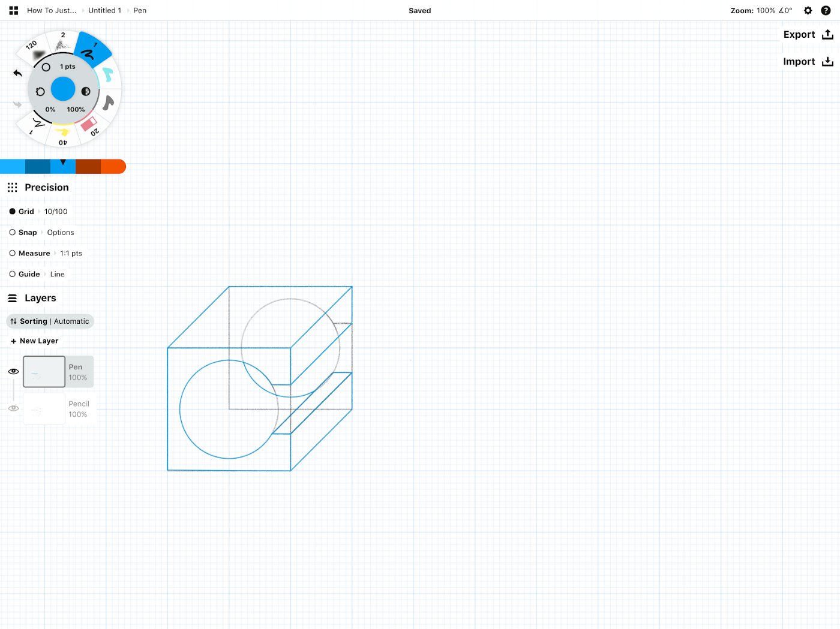Click the Layers heading

40,298
